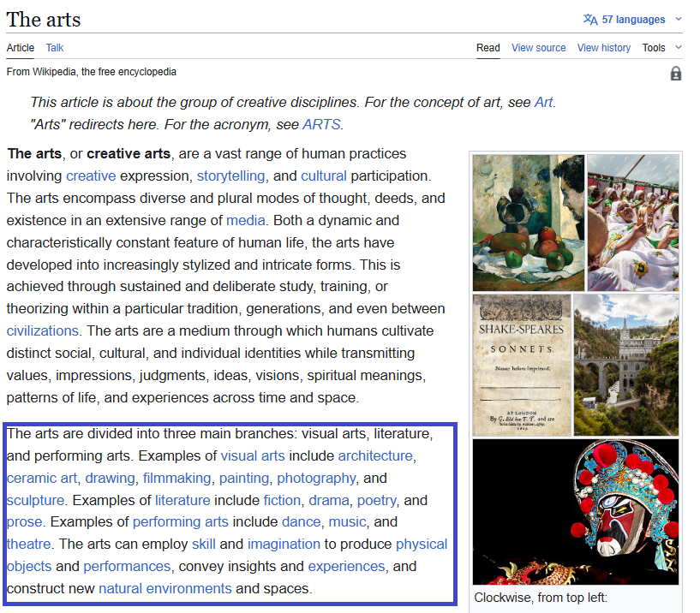Viewport: 700px width, 613px height.
Task: Select the Read tab
Action: [x=488, y=48]
